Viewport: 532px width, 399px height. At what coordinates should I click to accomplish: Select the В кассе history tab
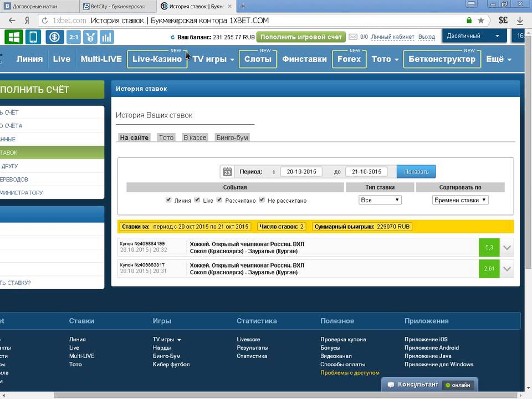click(195, 137)
